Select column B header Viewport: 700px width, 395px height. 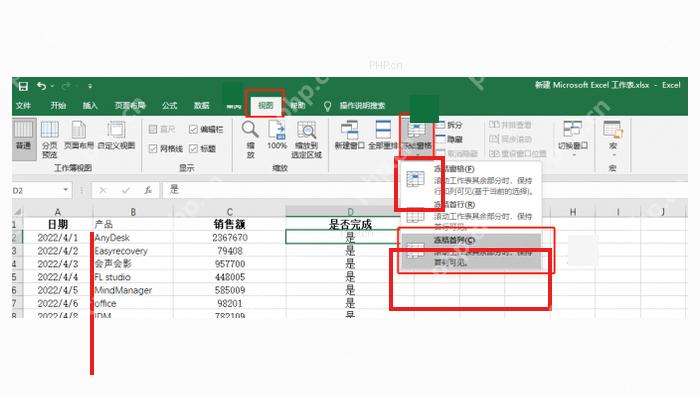coord(133,212)
